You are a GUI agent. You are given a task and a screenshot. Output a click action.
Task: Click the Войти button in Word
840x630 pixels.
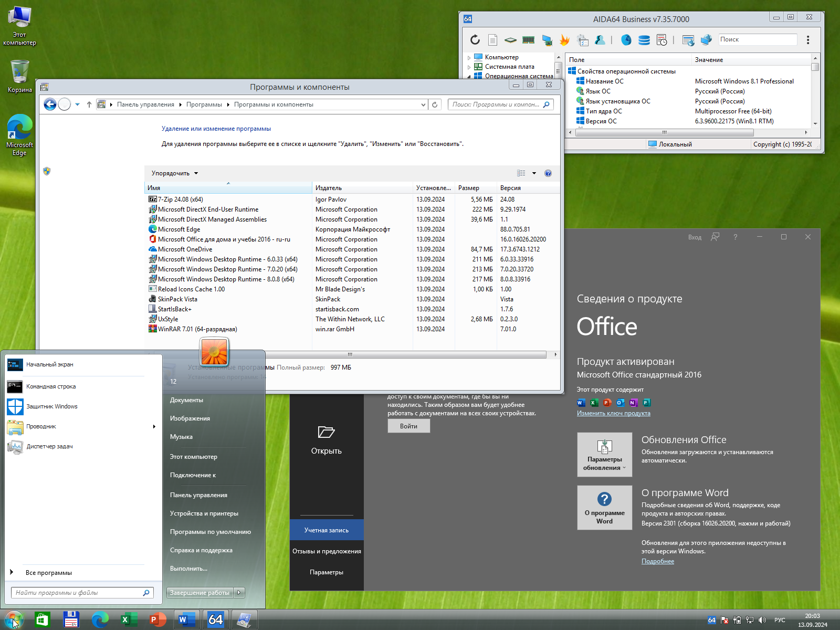point(408,426)
